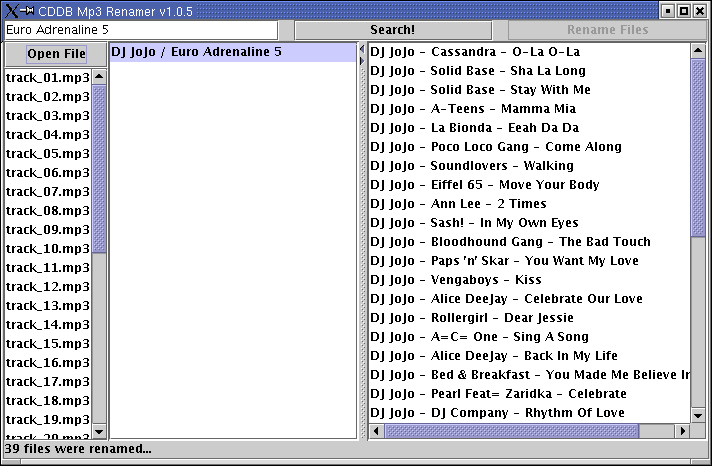Select the A=C= One - Sing A Song track
Viewport: 712px width, 466px height.
[529, 337]
